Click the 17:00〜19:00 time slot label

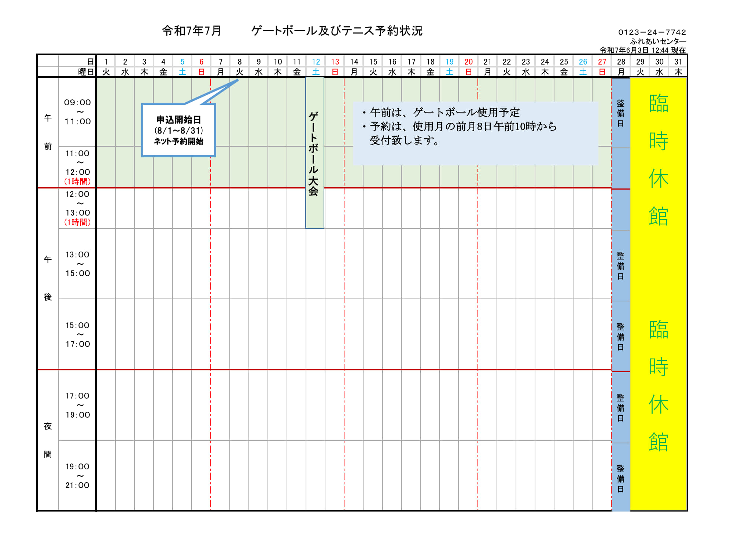pos(77,405)
